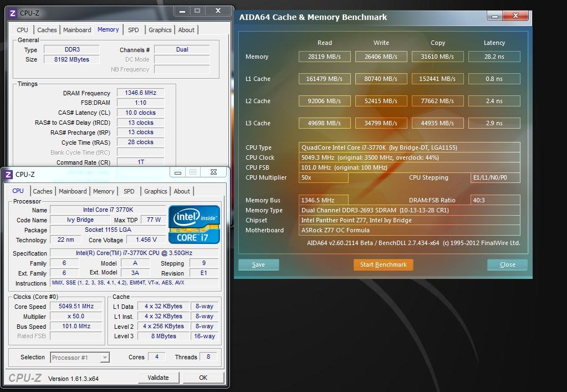
Task: Click L3 Cache Copy value 44935 MB/s
Action: (x=437, y=123)
